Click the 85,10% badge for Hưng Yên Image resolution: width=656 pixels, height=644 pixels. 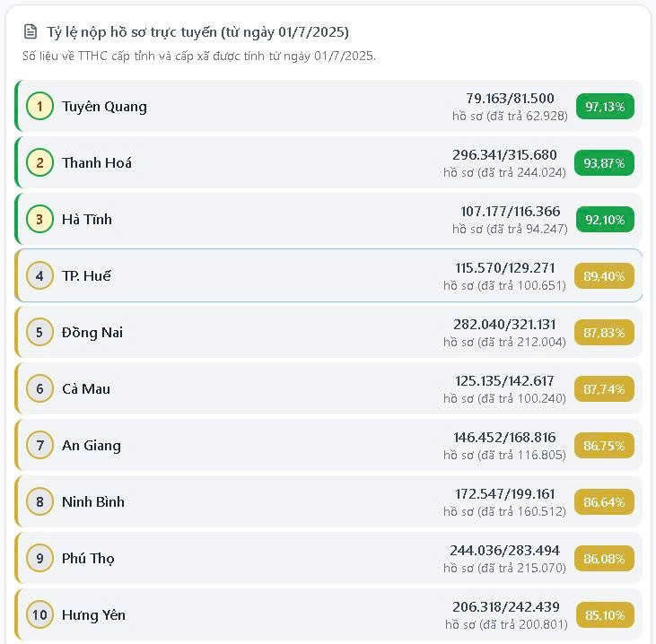(605, 615)
